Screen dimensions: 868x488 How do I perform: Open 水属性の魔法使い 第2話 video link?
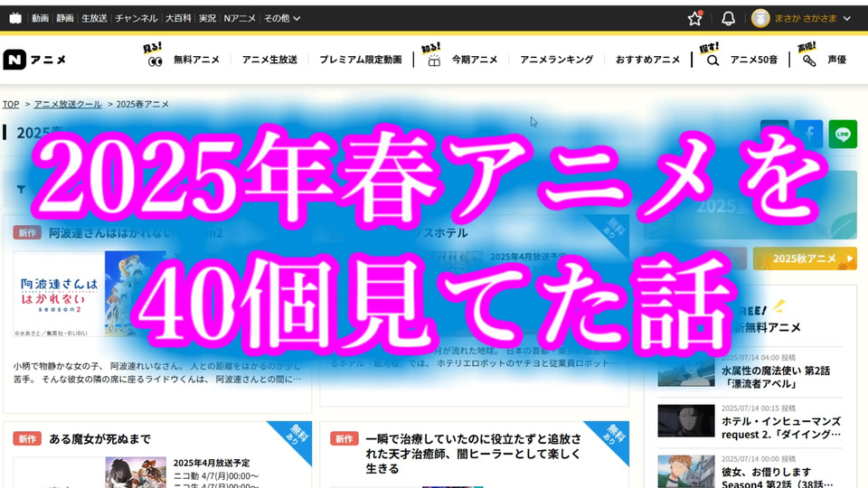[x=776, y=377]
